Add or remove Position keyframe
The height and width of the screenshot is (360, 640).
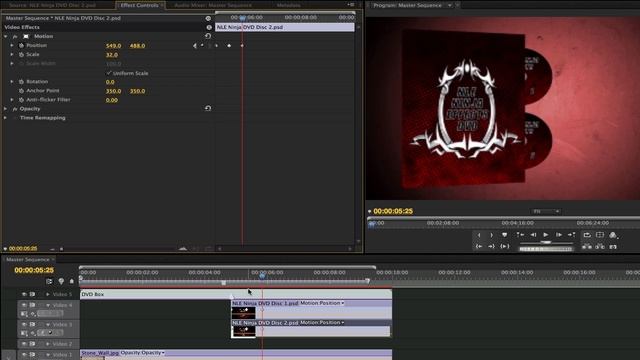click(202, 46)
